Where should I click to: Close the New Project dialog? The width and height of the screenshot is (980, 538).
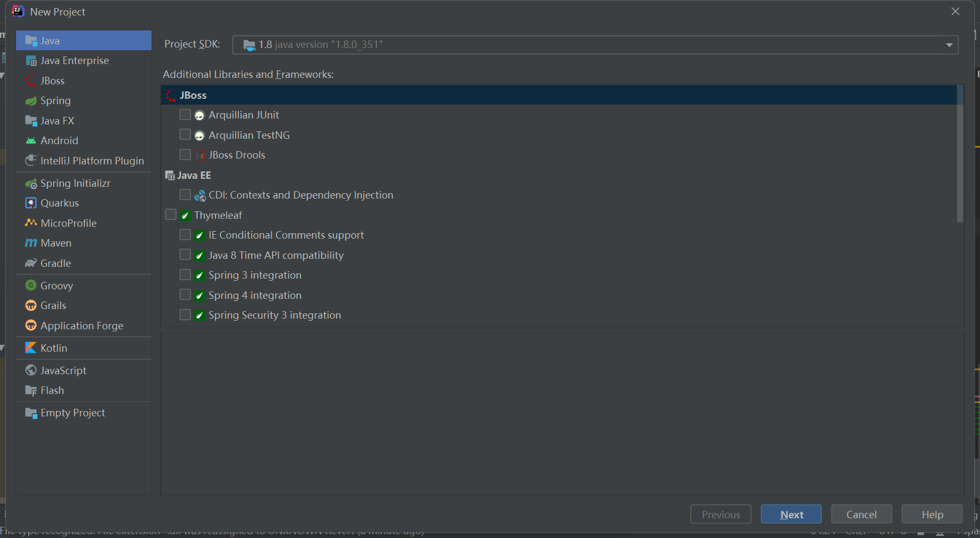pos(955,11)
